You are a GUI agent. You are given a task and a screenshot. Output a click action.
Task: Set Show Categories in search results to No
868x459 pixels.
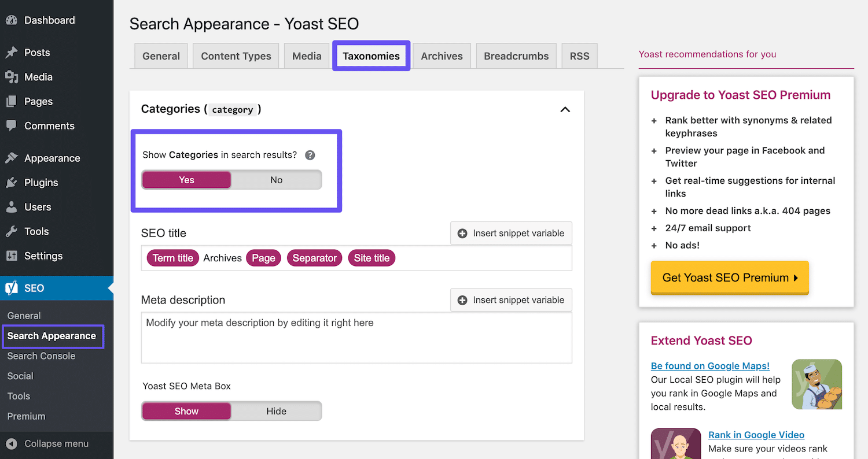276,180
